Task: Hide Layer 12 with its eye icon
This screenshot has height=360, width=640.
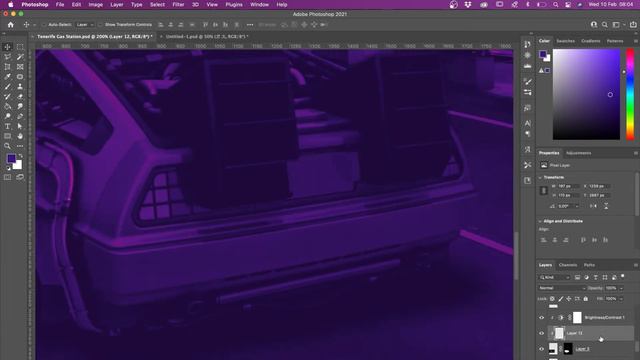Action: coord(542,333)
